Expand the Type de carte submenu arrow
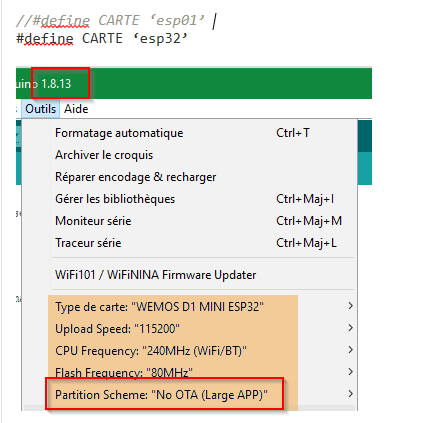The height and width of the screenshot is (423, 441). 350,306
